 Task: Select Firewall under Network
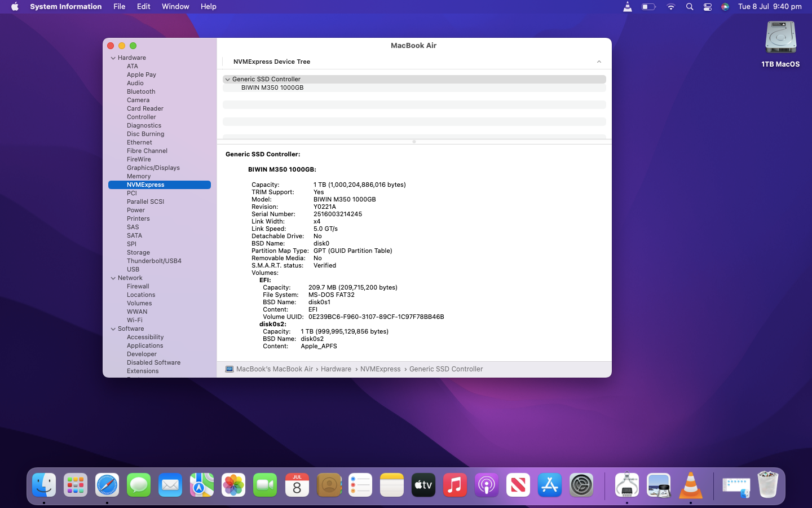point(138,286)
